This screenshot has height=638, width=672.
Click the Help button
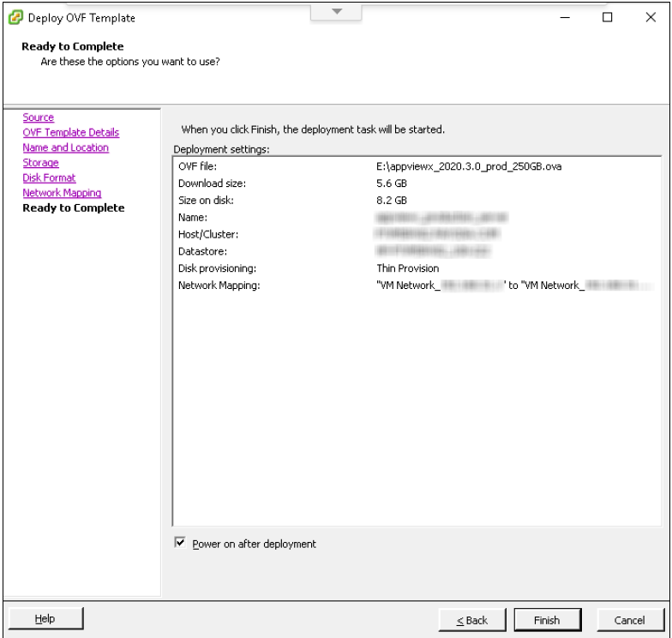(46, 618)
